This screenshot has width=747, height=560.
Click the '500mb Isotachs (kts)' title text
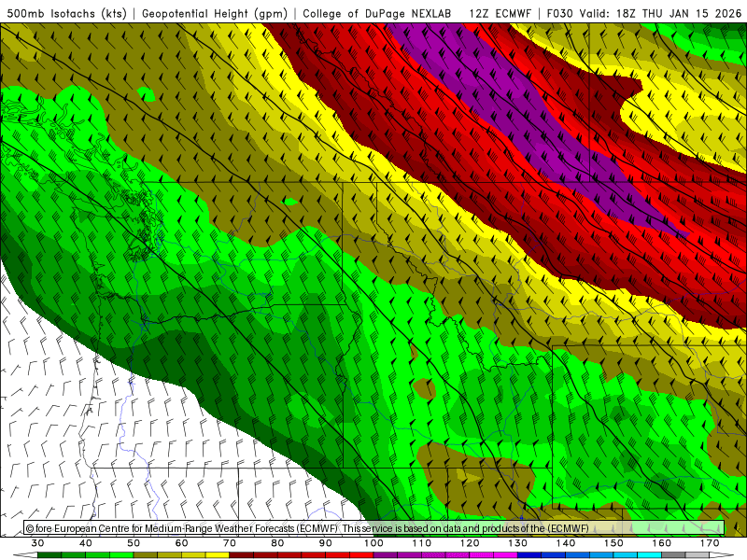pyautogui.click(x=66, y=14)
